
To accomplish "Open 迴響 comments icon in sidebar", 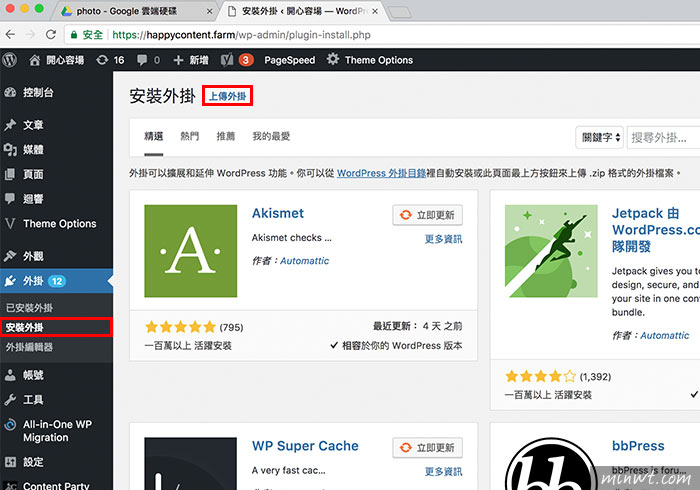I will coord(10,199).
